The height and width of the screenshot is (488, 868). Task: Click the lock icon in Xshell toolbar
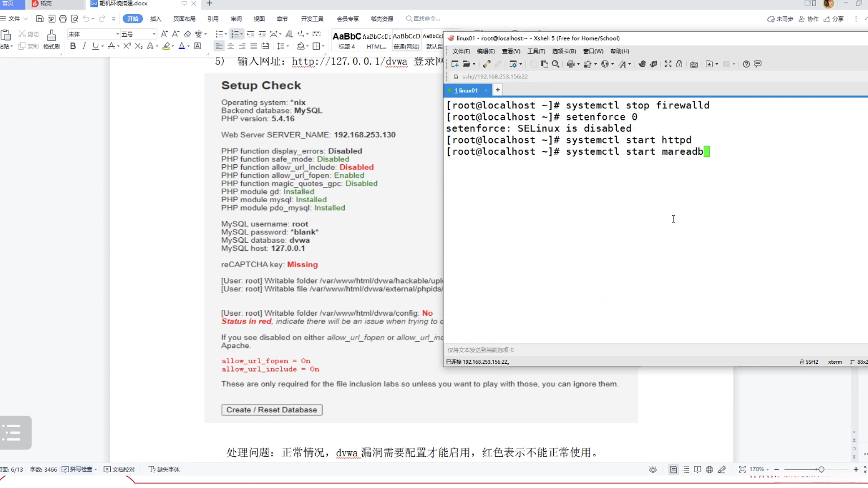tap(679, 64)
